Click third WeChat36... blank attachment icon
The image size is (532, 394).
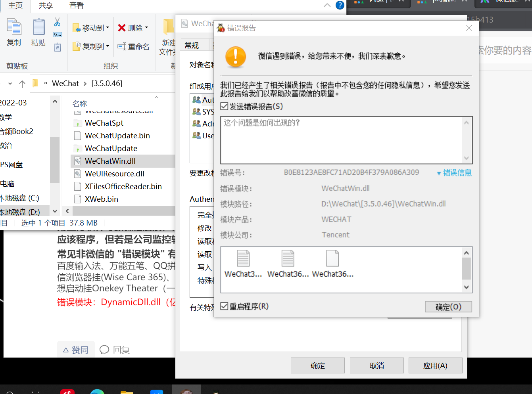(x=332, y=258)
